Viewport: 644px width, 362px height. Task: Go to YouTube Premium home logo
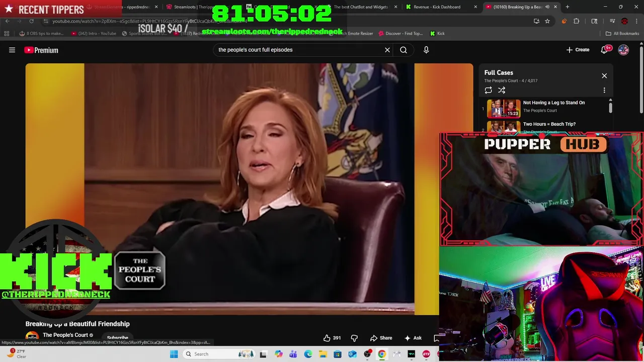41,50
